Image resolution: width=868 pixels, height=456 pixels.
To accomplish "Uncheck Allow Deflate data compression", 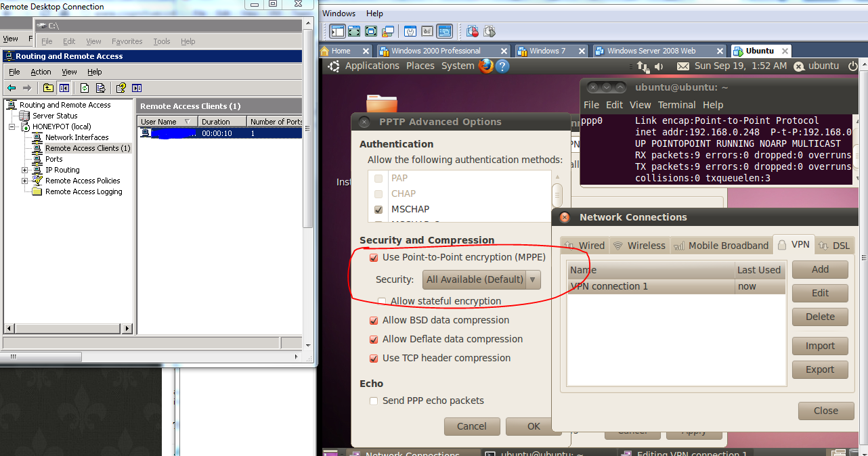I will point(374,340).
